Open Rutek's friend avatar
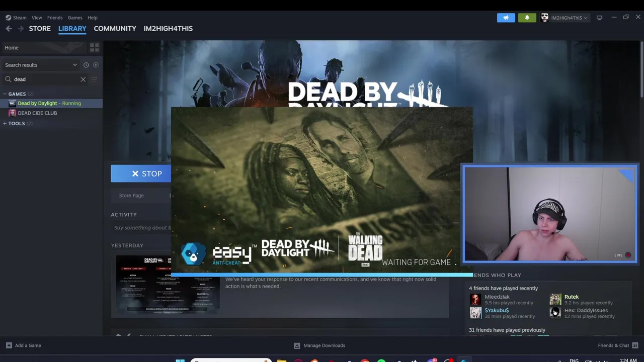Image resolution: width=644 pixels, height=362 pixels. tap(555, 300)
